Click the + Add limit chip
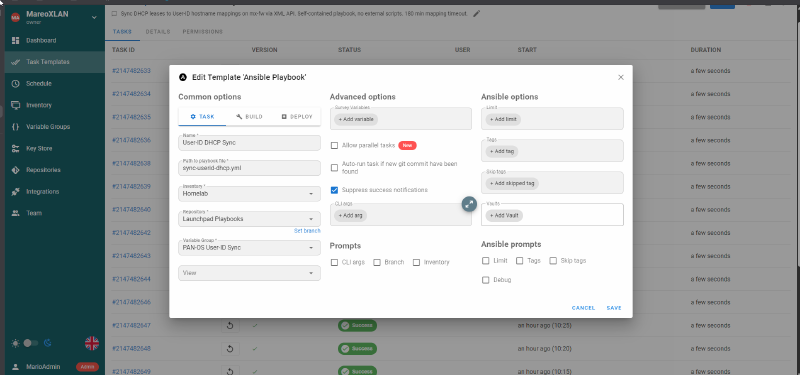The height and width of the screenshot is (375, 800). tap(503, 119)
